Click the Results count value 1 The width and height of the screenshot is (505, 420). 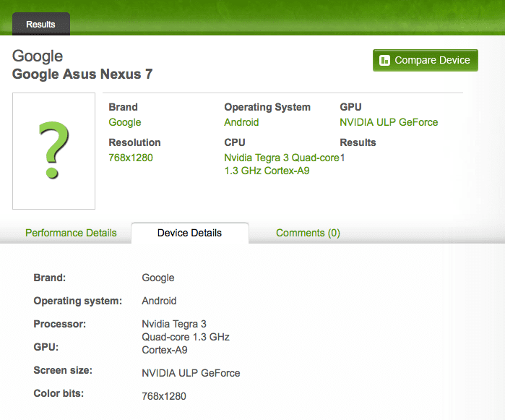click(342, 158)
